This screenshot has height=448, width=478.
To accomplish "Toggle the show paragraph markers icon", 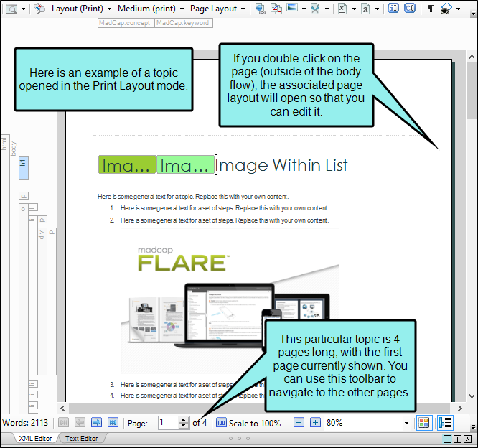I will 430,9.
